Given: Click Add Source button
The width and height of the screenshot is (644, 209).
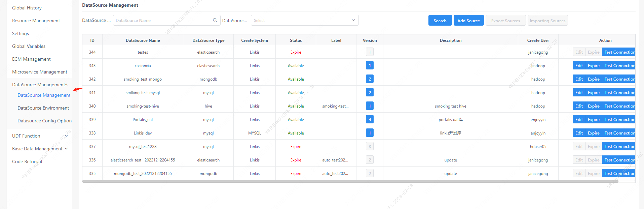Looking at the screenshot, I should point(468,21).
